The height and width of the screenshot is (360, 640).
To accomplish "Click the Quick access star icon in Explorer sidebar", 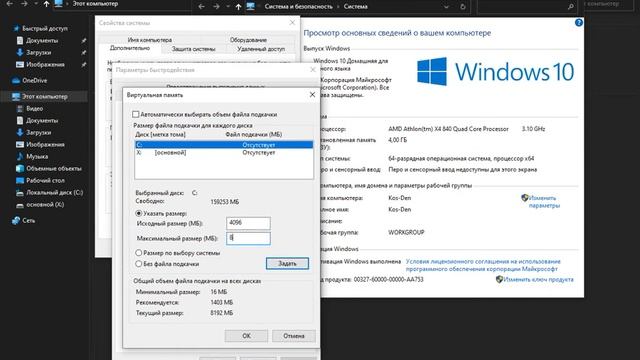I will point(16,28).
